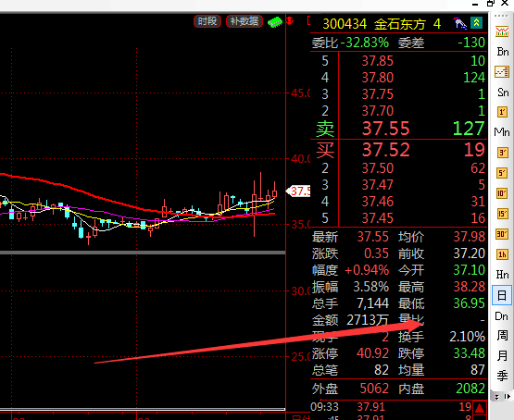The width and height of the screenshot is (514, 420).
Task: Click the green memory chip icon
Action: tap(275, 22)
